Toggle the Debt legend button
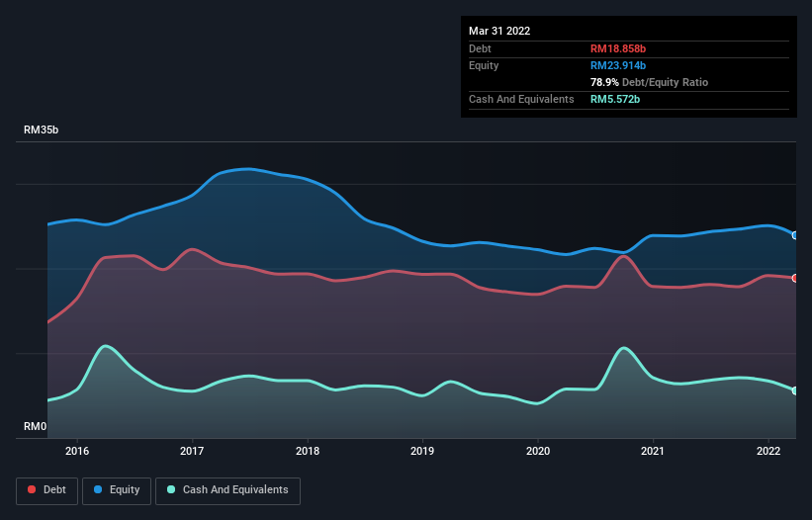Image resolution: width=812 pixels, height=520 pixels. coord(46,490)
